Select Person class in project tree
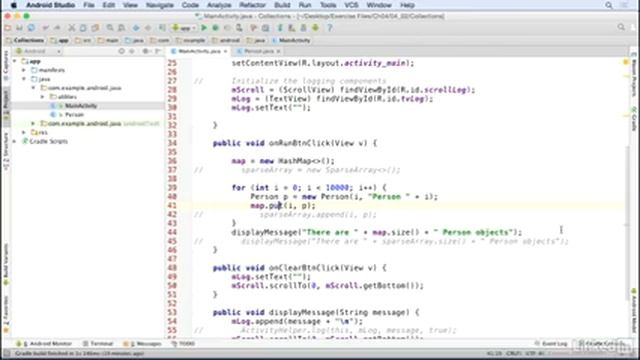 pos(74,115)
